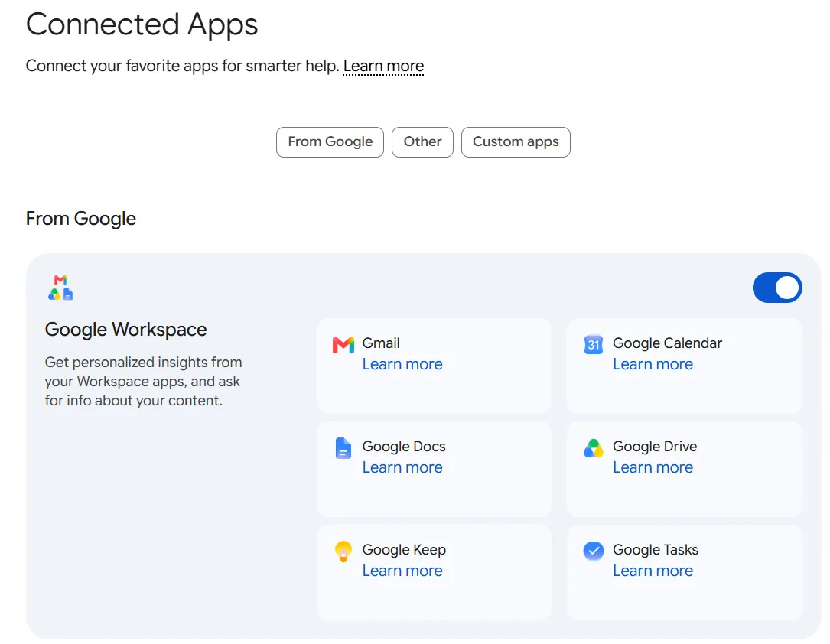Open Google Tasks' Learn more link
830x644 pixels.
tap(653, 571)
